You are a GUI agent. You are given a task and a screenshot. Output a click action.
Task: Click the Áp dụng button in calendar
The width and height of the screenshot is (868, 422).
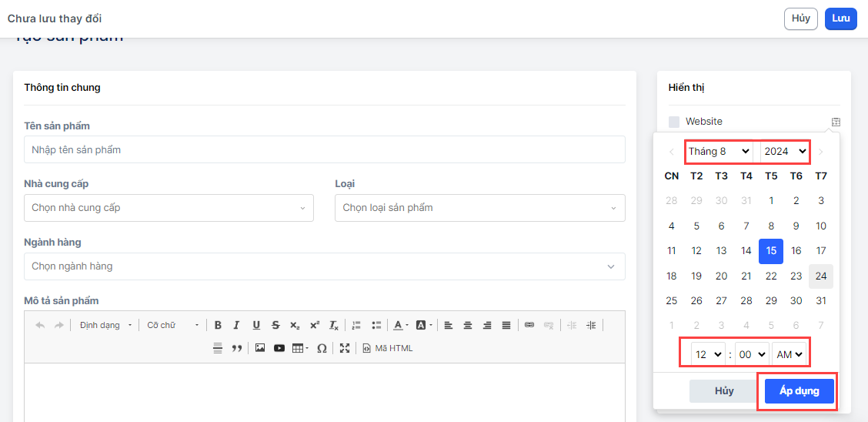(x=799, y=391)
